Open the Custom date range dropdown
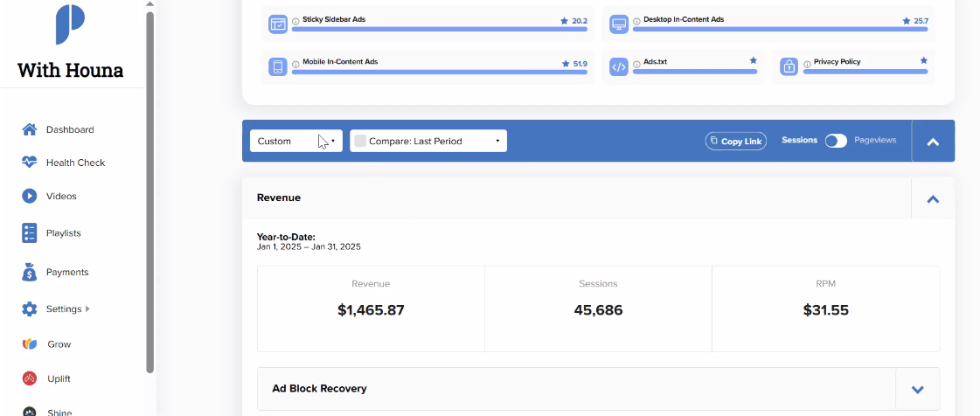The width and height of the screenshot is (980, 416). (x=296, y=142)
